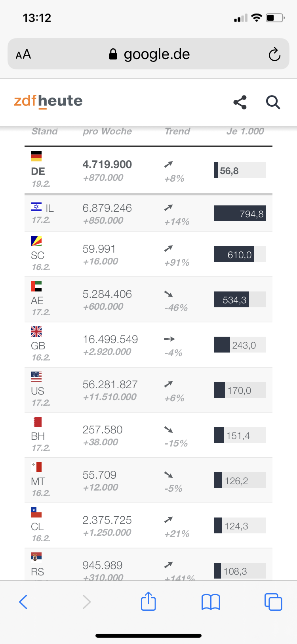Reload the page in the address bar
This screenshot has height=644, width=297.
[x=274, y=54]
